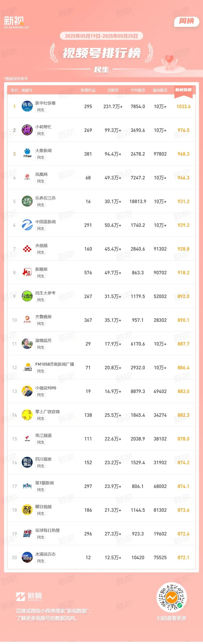Click the date range 2025年05月19日-05月25日 pill
203x644 pixels.
point(101,36)
